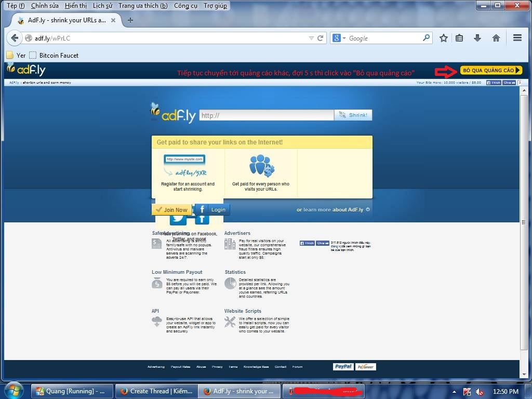This screenshot has width=532, height=399.
Task: Go back with the browser back arrow
Action: click(14, 38)
